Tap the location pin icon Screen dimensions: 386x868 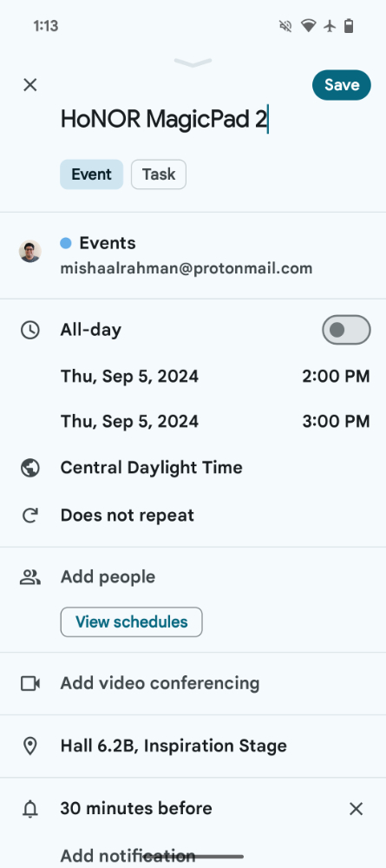click(x=29, y=746)
